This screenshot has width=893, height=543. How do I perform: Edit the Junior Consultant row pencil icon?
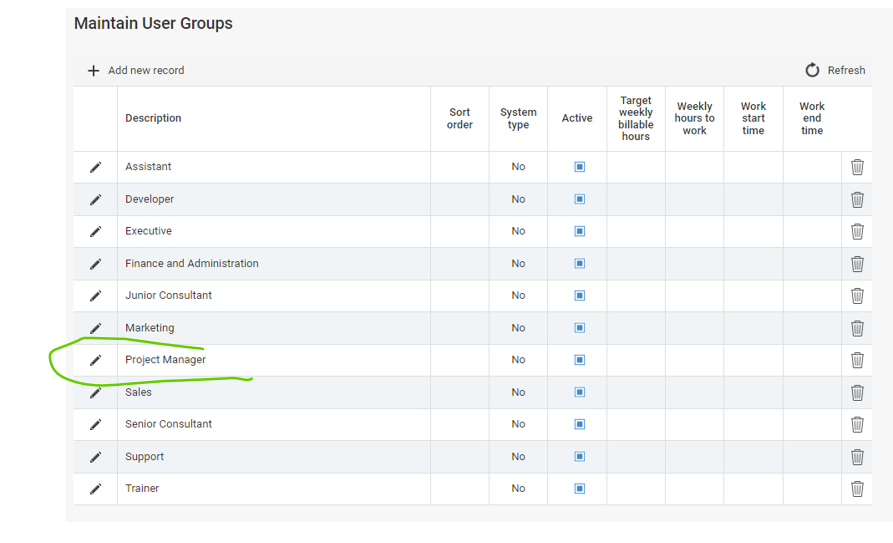point(96,296)
